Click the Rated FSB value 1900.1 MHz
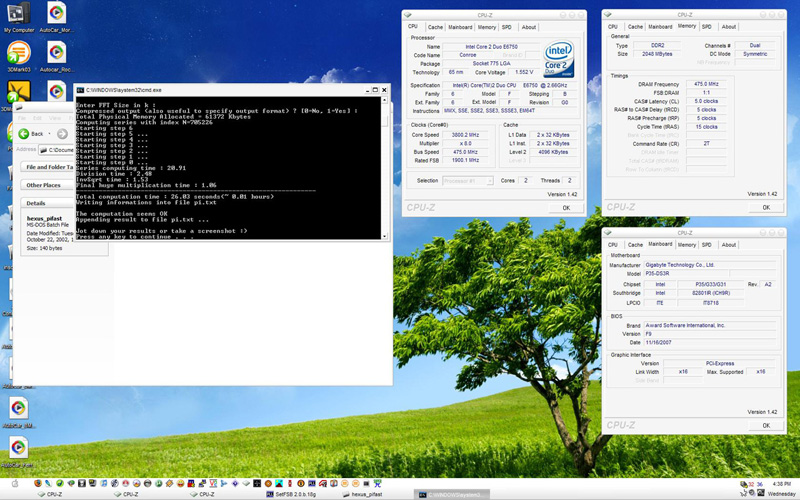 tap(465, 160)
